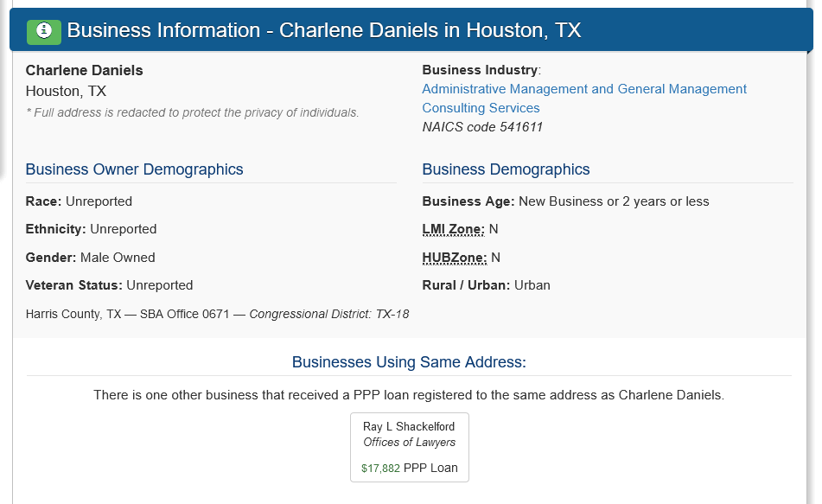This screenshot has width=822, height=504.
Task: Click the Business Age entry
Action: click(565, 201)
